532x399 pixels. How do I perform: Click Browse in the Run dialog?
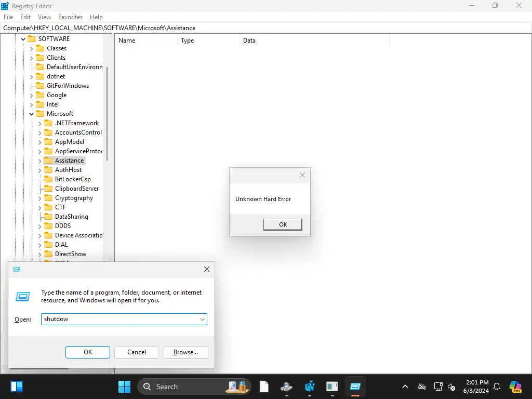coord(185,352)
